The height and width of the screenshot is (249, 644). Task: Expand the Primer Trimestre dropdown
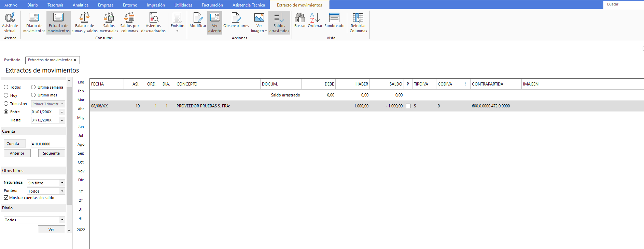point(62,104)
